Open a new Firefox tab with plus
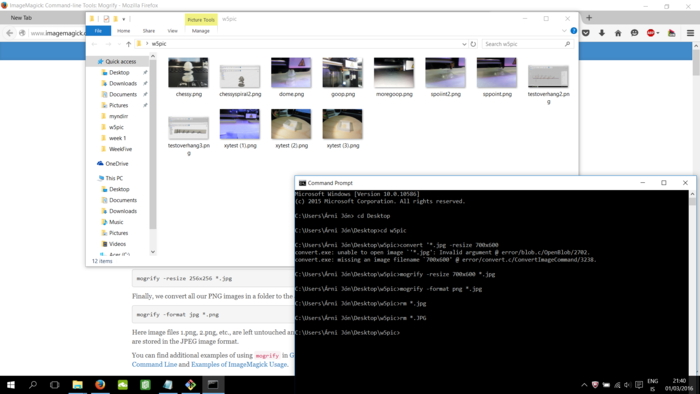 [589, 18]
